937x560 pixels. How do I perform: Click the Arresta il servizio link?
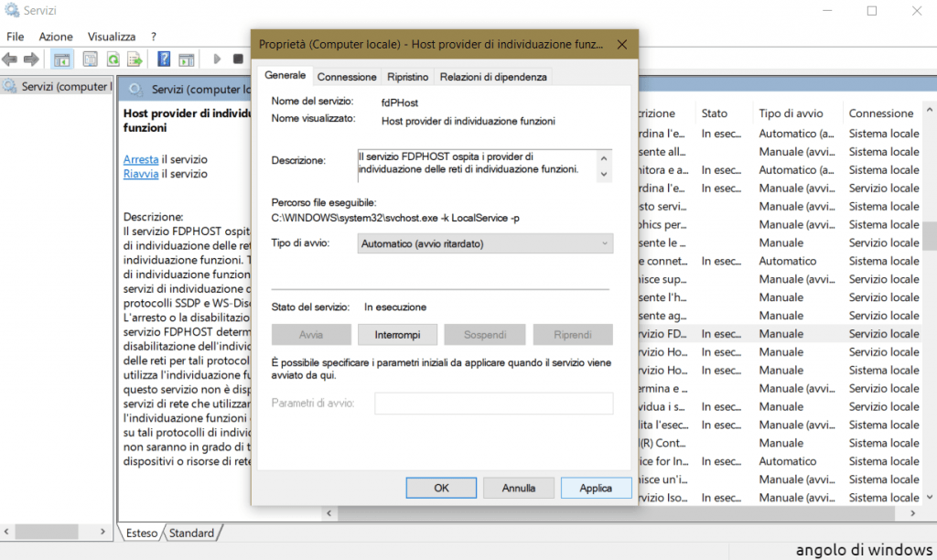pyautogui.click(x=141, y=159)
